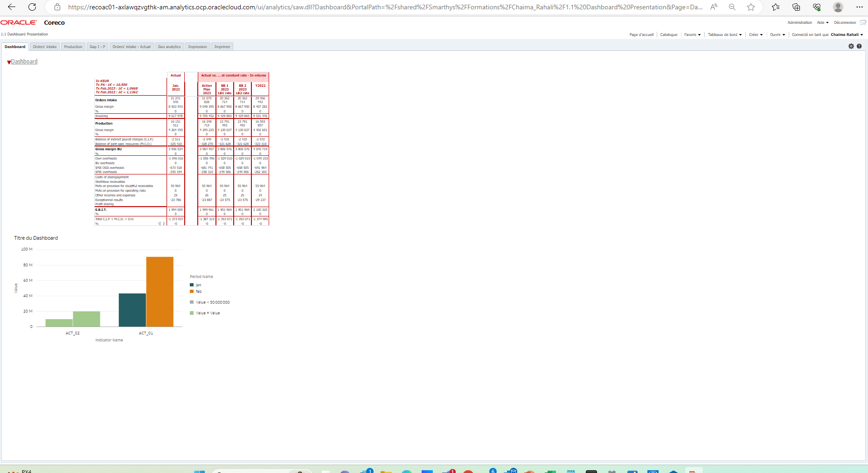
Task: Switch to the Gap I - P tab
Action: tap(97, 47)
